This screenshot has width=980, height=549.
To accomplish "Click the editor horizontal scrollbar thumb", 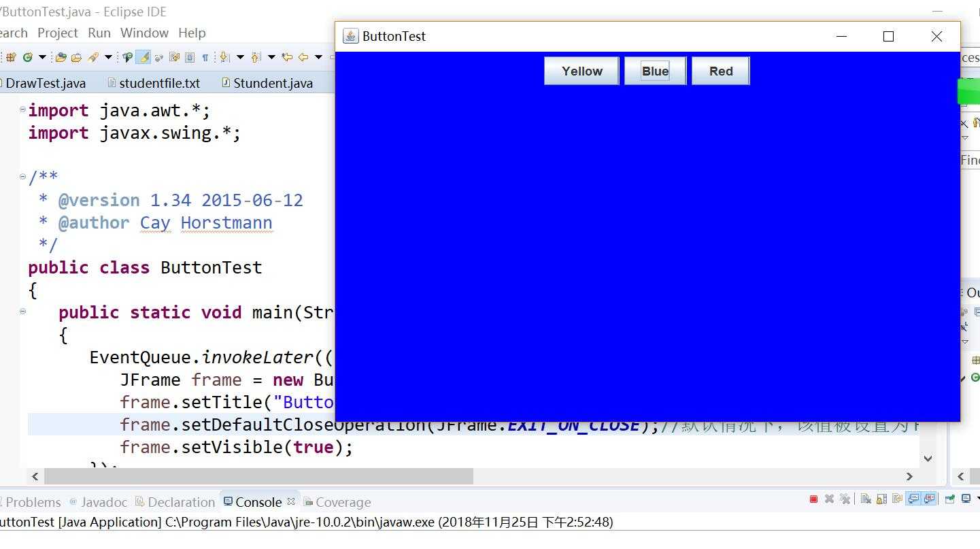I will point(258,476).
